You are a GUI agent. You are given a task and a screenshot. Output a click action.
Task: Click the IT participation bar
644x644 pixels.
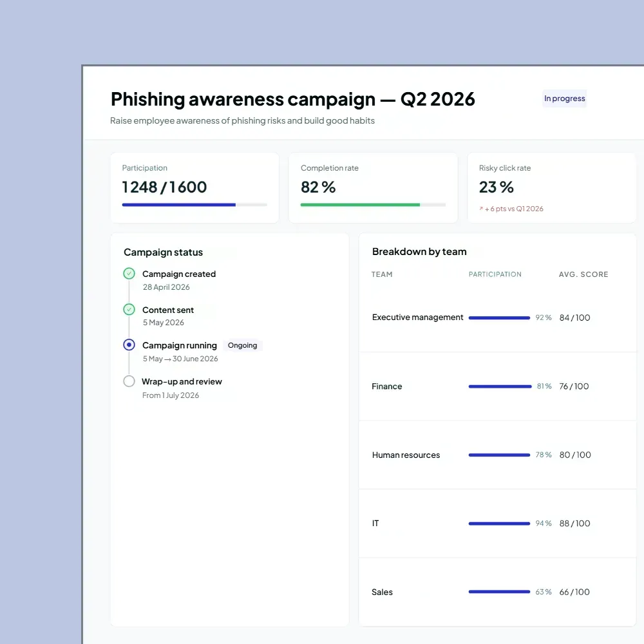499,524
